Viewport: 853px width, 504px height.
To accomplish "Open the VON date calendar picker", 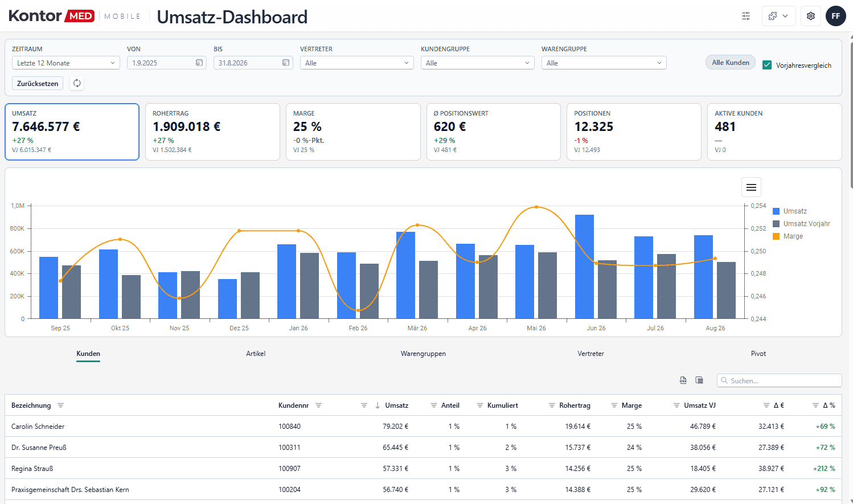I will [199, 63].
